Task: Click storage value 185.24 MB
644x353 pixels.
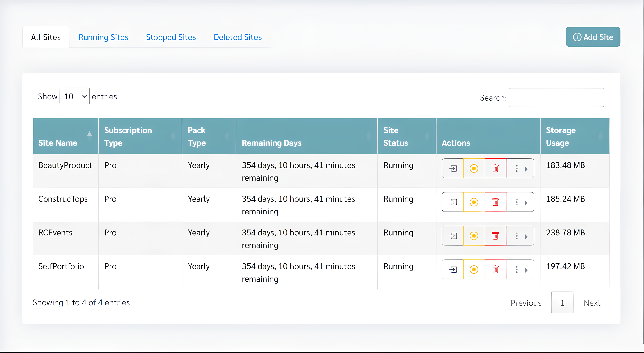Action: (x=565, y=199)
